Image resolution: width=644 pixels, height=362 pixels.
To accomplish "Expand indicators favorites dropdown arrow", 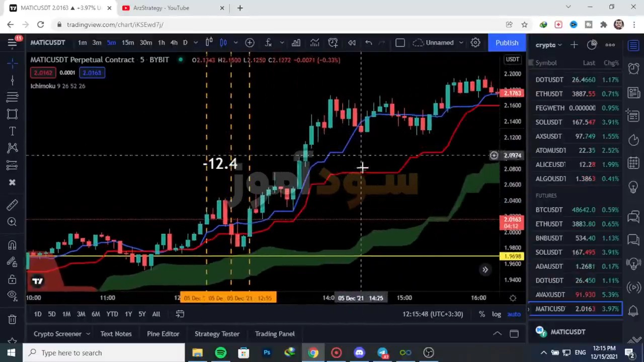I will 282,43.
